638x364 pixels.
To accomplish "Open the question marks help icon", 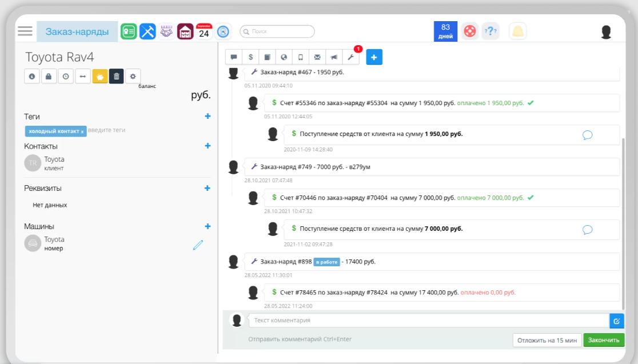I will pyautogui.click(x=491, y=31).
